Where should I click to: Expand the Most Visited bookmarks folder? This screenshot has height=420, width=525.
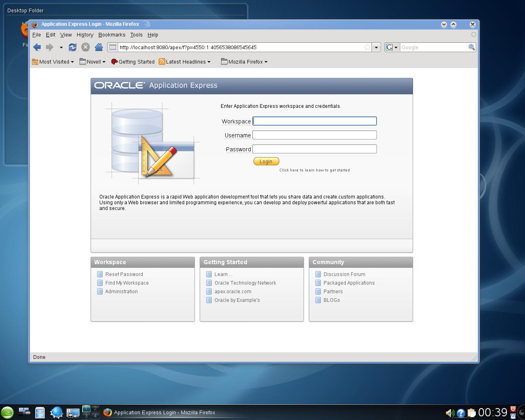point(53,62)
